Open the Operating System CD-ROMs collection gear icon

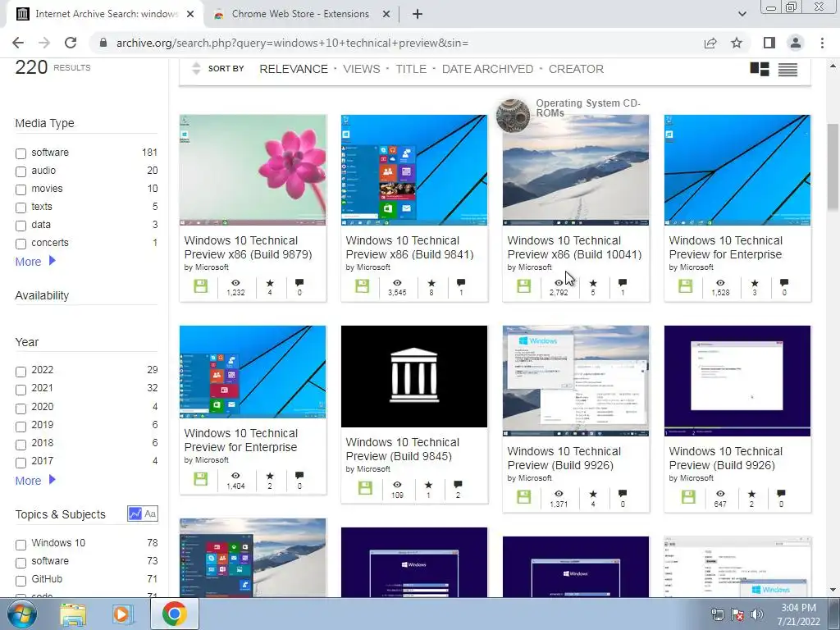tap(513, 115)
